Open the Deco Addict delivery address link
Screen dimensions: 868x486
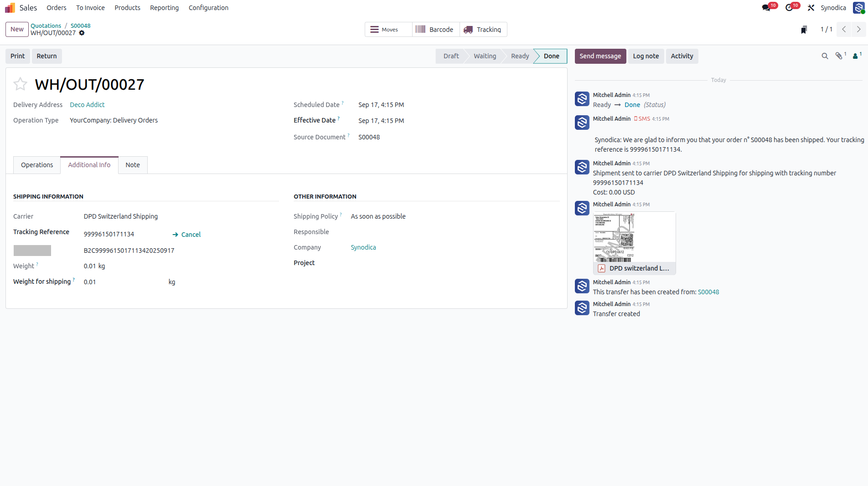pos(87,105)
